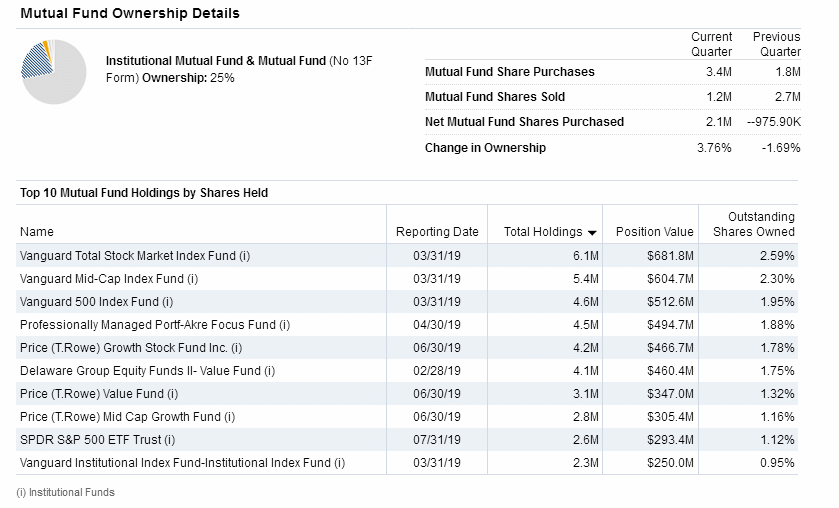Image resolution: width=839 pixels, height=508 pixels.
Task: Select Price (T.Rowe) Value Fund
Action: (x=99, y=394)
